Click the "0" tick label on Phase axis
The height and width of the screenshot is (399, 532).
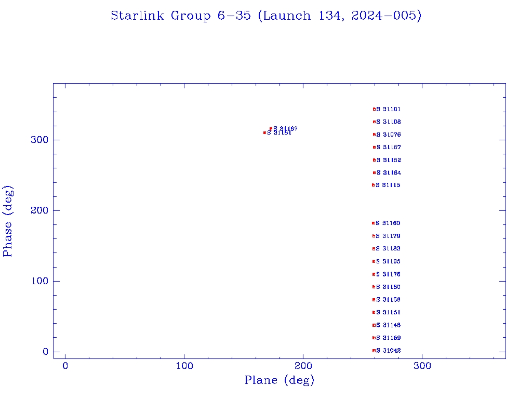(46, 352)
